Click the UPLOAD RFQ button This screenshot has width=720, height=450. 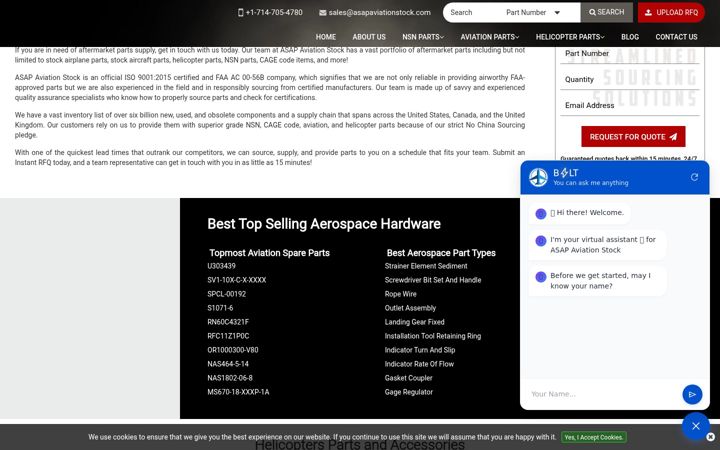point(671,12)
